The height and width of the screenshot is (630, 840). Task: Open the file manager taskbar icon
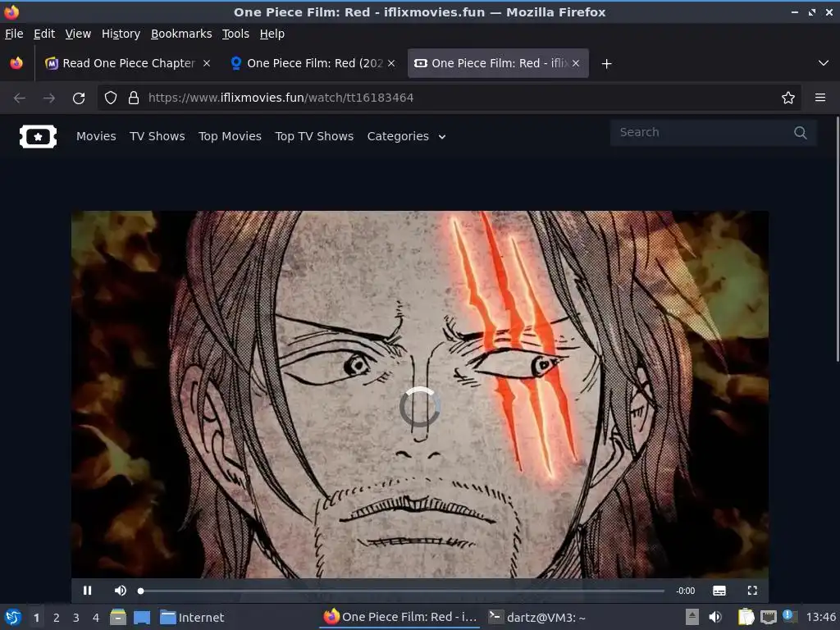[118, 618]
